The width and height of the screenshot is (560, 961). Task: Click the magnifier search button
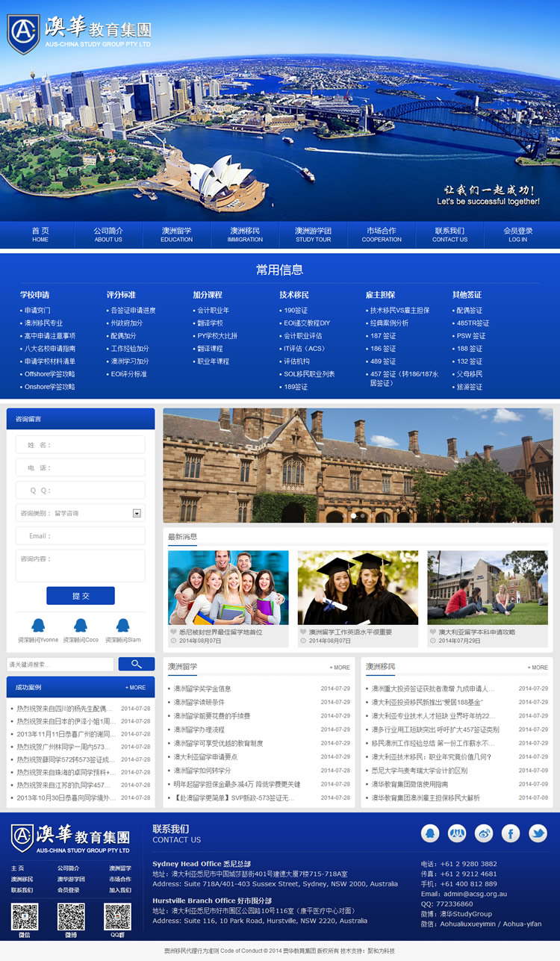click(136, 664)
